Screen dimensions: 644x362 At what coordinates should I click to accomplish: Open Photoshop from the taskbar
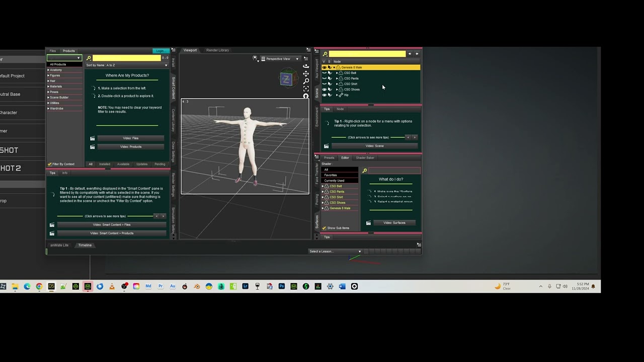coord(282,287)
